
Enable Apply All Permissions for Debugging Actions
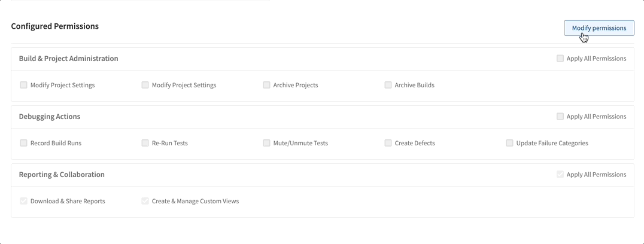[560, 117]
